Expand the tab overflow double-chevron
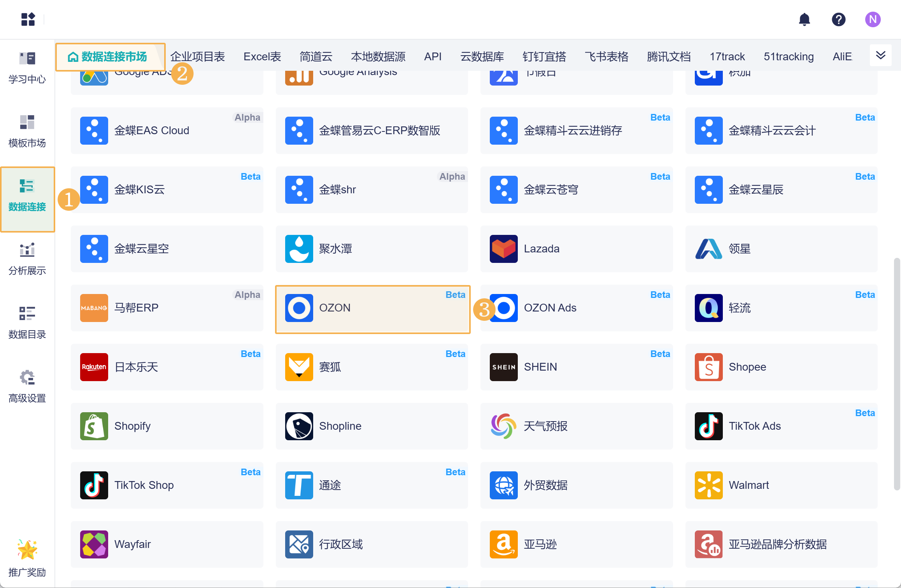This screenshot has width=901, height=588. pyautogui.click(x=881, y=55)
